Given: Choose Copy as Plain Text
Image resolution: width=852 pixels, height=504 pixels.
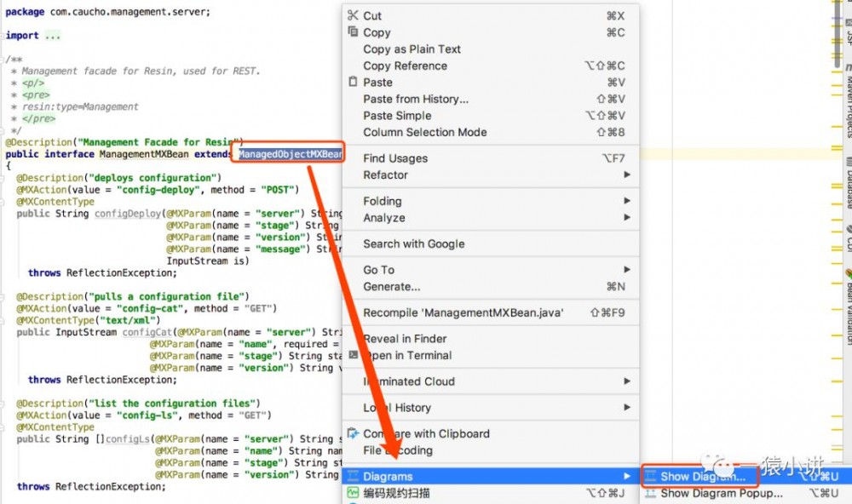Looking at the screenshot, I should (412, 49).
